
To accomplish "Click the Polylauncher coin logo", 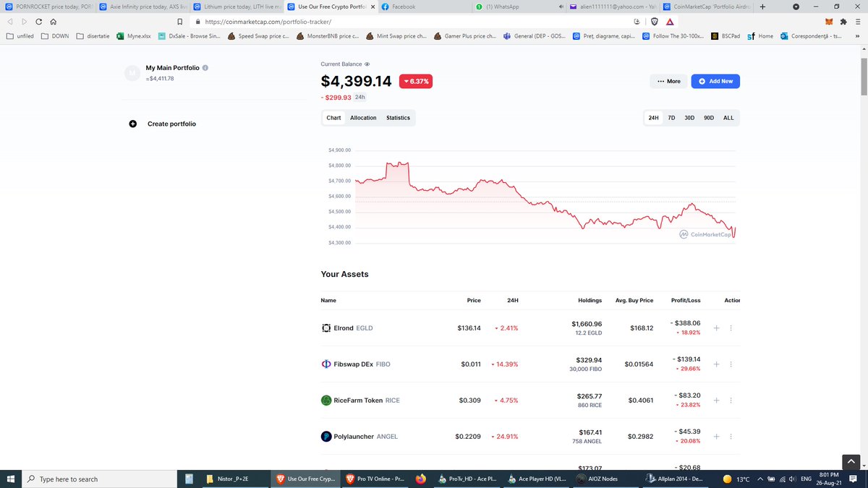I will [326, 437].
